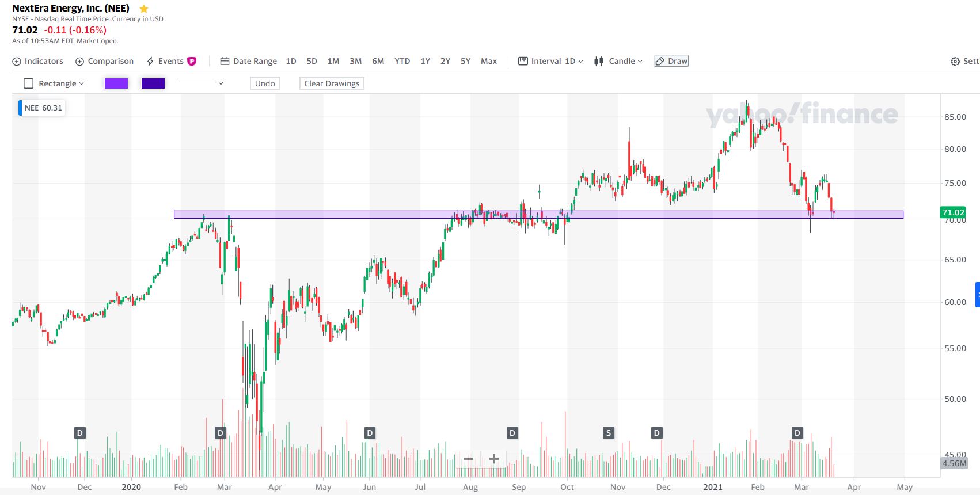Click the 85.00 price axis label
Viewport: 980px width, 495px height.
pos(955,117)
